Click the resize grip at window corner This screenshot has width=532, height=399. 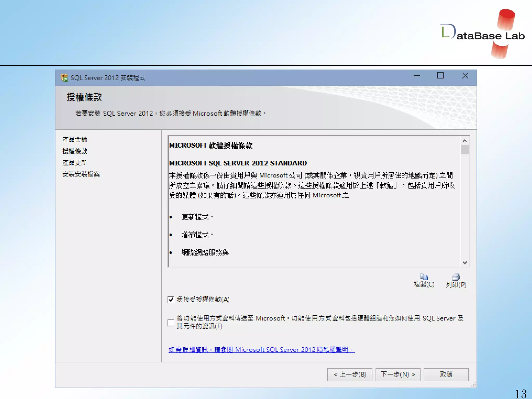474,385
